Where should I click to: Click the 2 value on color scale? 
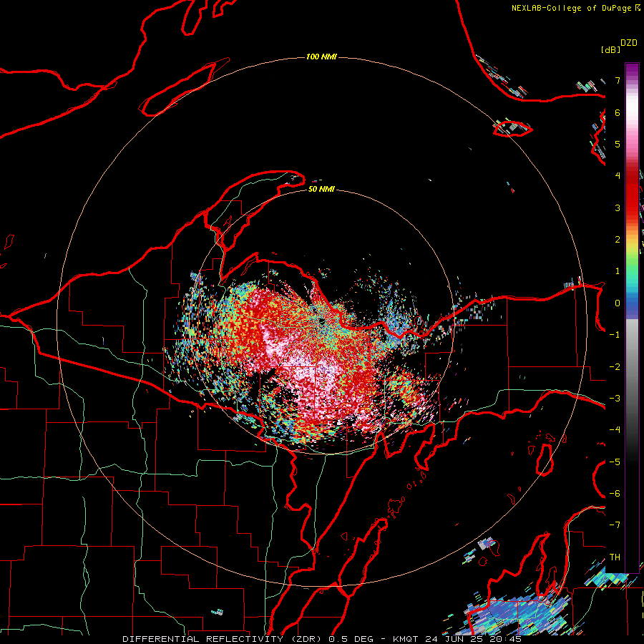pyautogui.click(x=618, y=240)
